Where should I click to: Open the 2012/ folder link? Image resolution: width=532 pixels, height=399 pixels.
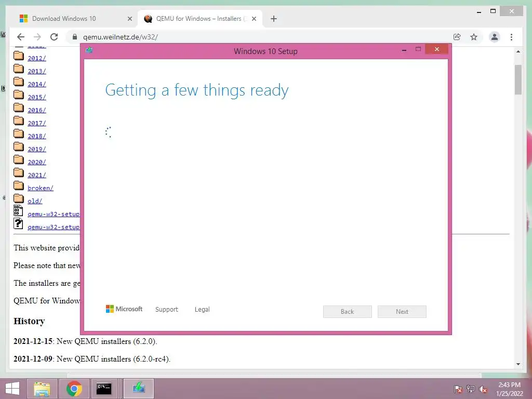click(37, 58)
